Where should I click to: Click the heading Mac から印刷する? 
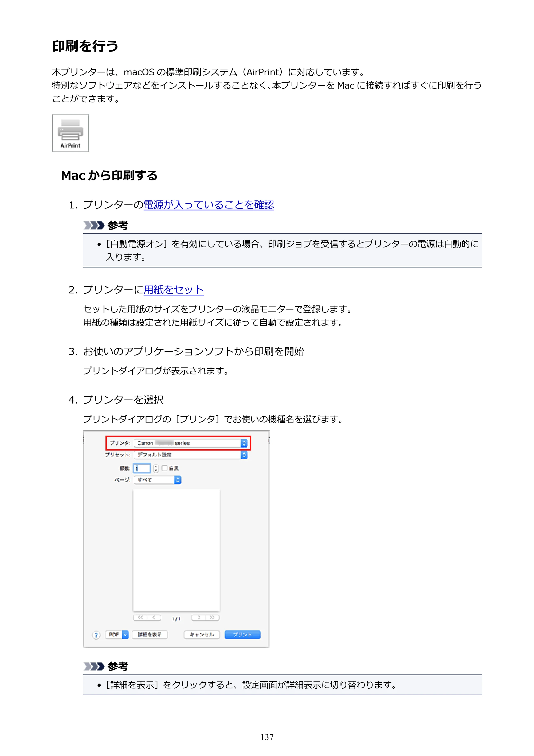(109, 176)
